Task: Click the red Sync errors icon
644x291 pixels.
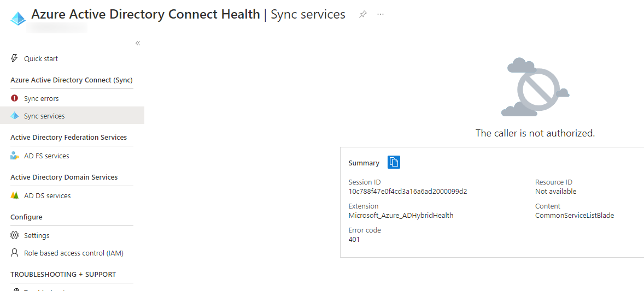Action: (14, 98)
